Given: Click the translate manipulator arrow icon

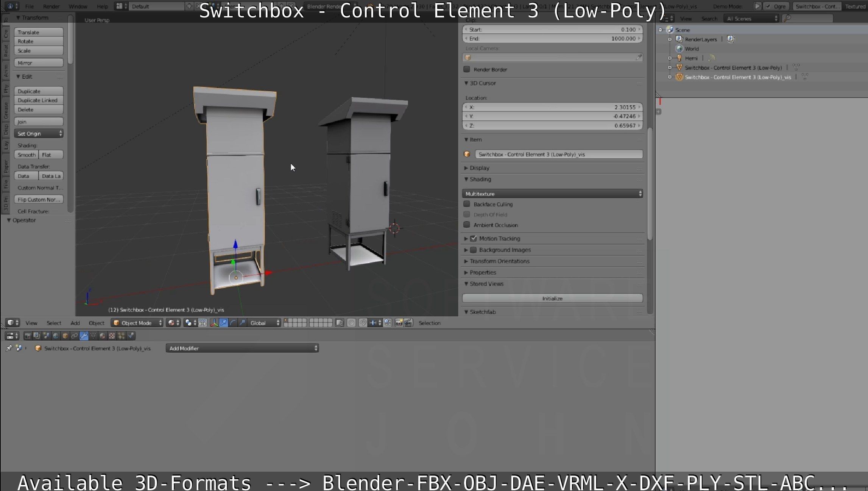Looking at the screenshot, I should 224,323.
